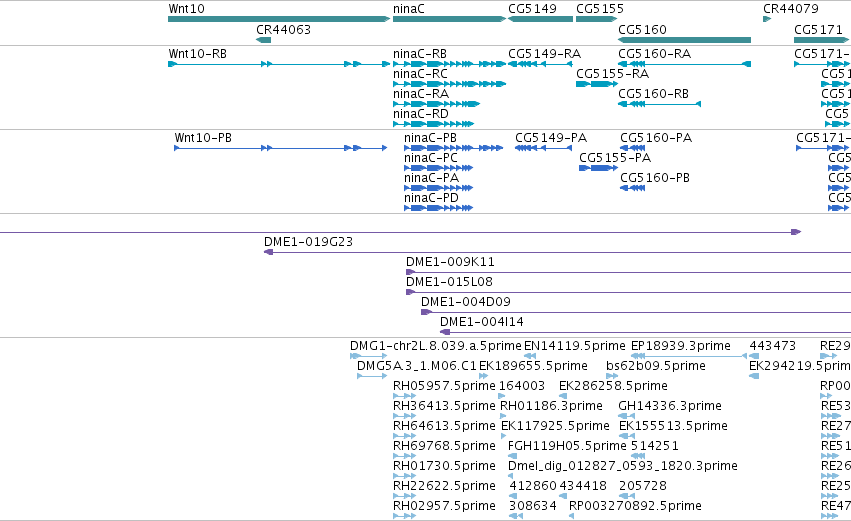This screenshot has width=851, height=521.
Task: Select EST EP18939.3prime
Action: 689,356
